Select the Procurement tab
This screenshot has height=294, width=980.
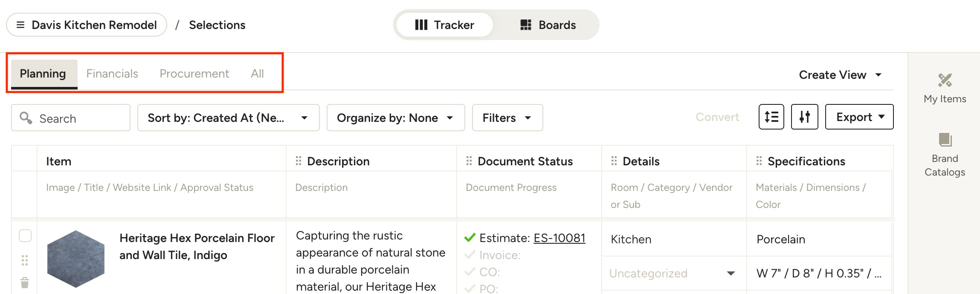[x=194, y=74]
